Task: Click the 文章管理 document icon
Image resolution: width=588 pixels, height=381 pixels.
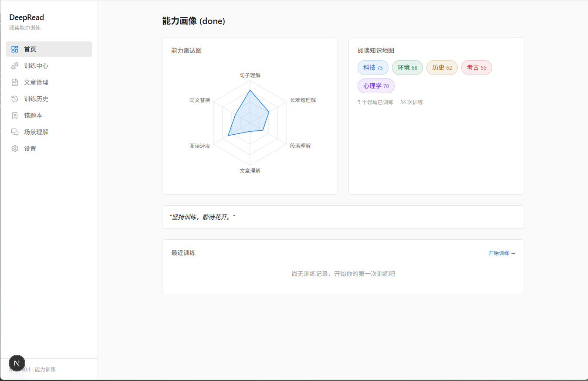Action: [15, 82]
